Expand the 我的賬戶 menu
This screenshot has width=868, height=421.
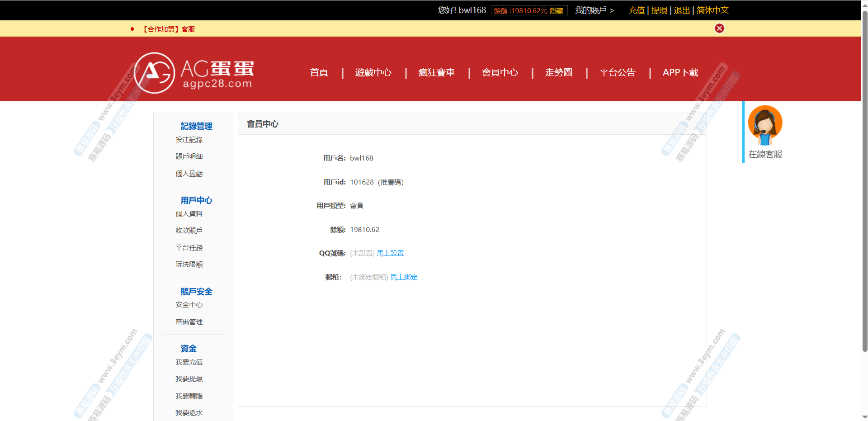(594, 10)
